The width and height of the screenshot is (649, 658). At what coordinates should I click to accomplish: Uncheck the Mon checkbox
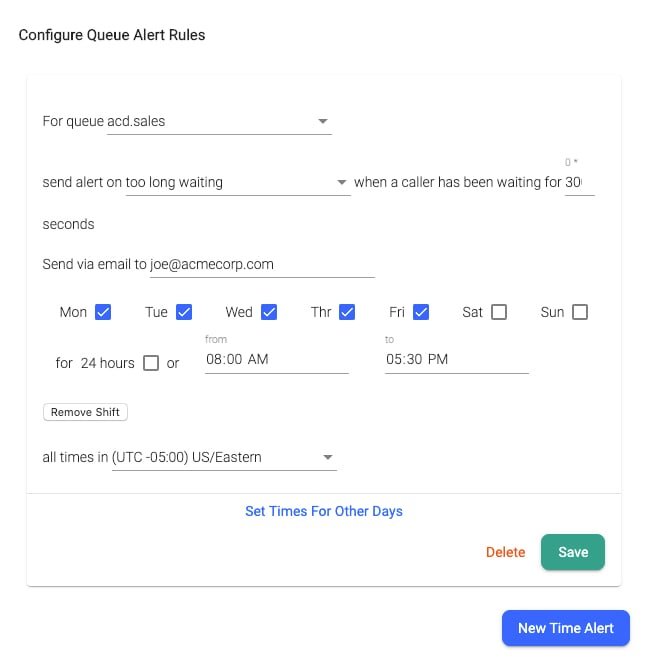[102, 312]
